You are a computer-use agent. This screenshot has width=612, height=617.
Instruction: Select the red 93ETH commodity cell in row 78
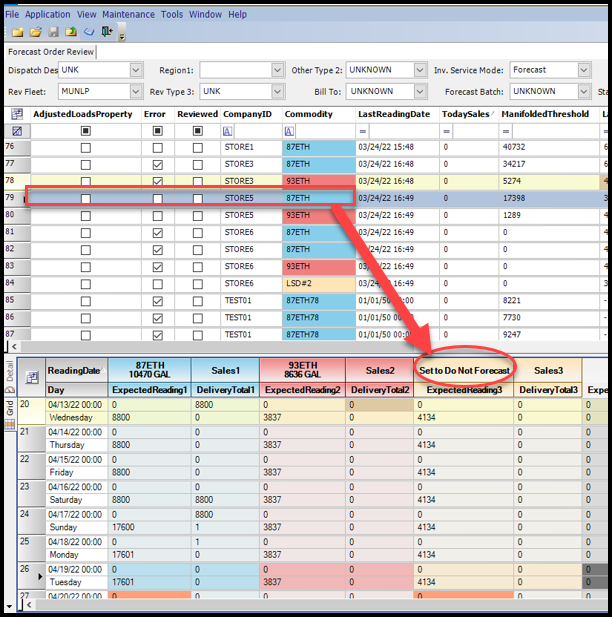[316, 181]
